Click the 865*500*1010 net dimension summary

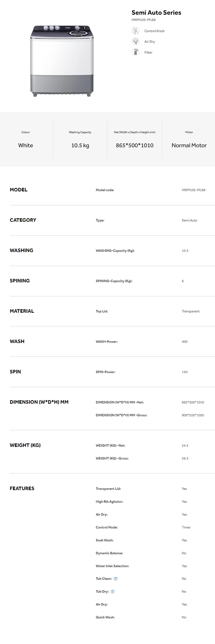coord(134,145)
